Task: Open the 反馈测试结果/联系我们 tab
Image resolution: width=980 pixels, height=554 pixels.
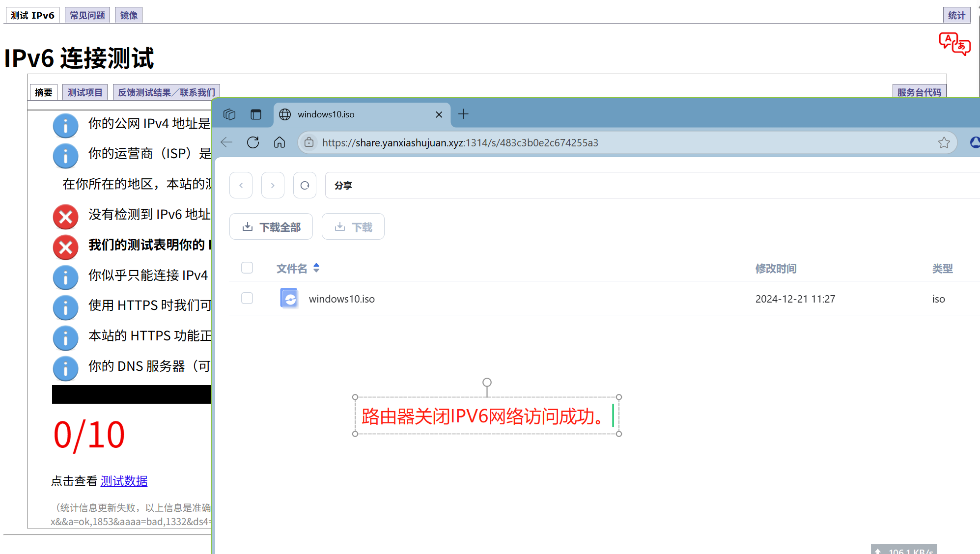Action: [167, 92]
